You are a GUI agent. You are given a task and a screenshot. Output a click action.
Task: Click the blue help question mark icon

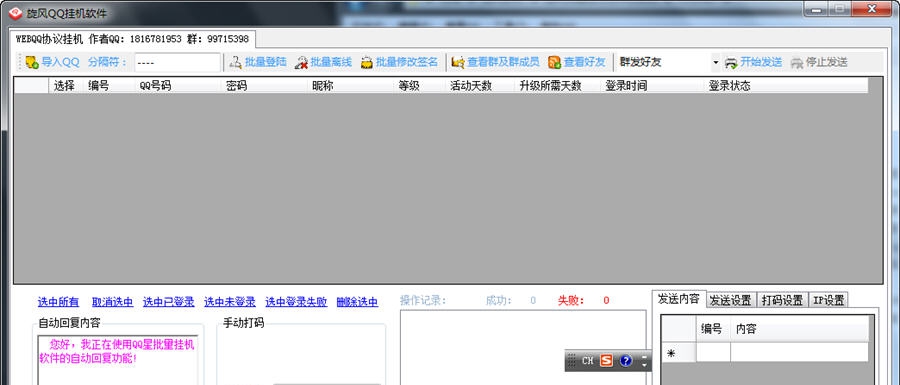(626, 361)
